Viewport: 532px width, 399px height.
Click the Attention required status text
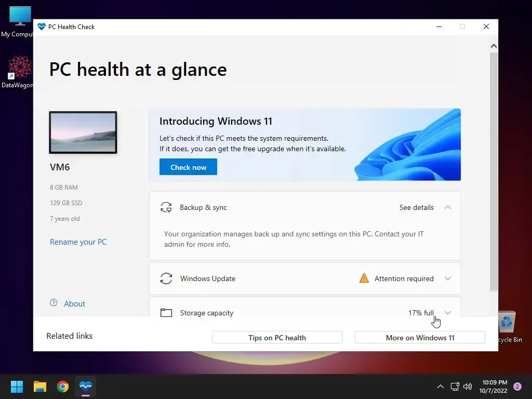(404, 278)
